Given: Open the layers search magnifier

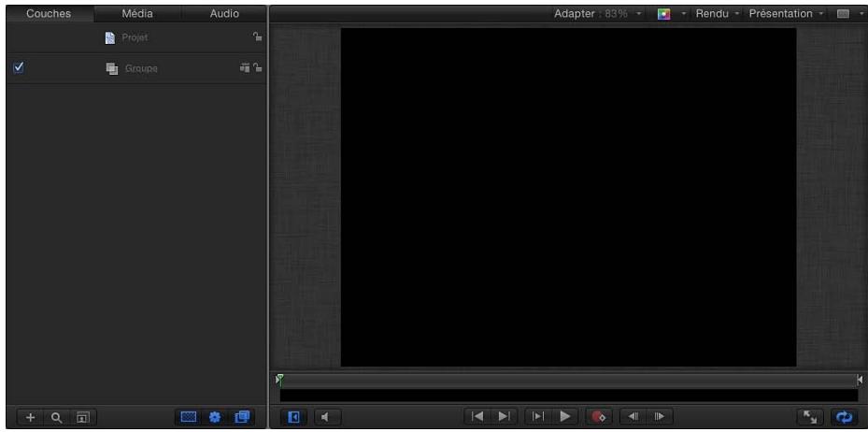Looking at the screenshot, I should pos(56,417).
